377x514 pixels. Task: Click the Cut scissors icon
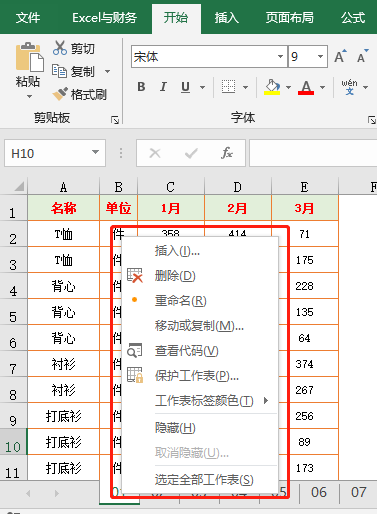(60, 48)
